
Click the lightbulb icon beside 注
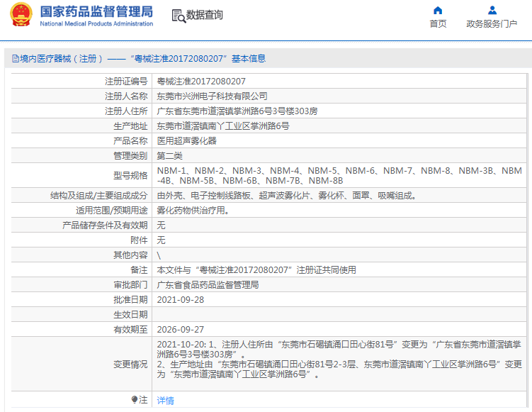click(x=135, y=399)
